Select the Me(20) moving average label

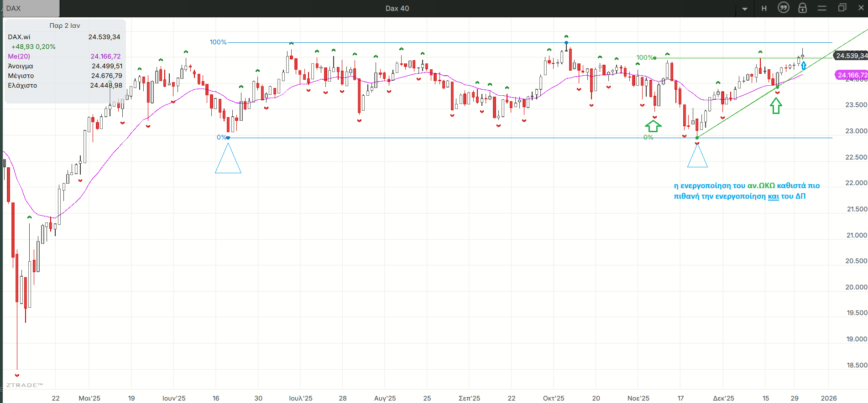point(19,57)
